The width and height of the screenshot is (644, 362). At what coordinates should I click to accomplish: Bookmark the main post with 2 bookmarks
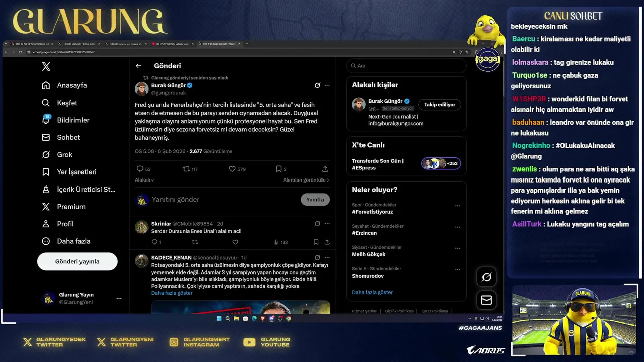pyautogui.click(x=278, y=169)
